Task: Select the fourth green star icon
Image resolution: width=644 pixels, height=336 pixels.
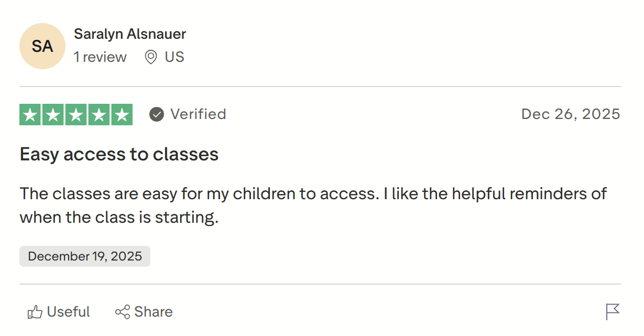Action: click(x=99, y=114)
